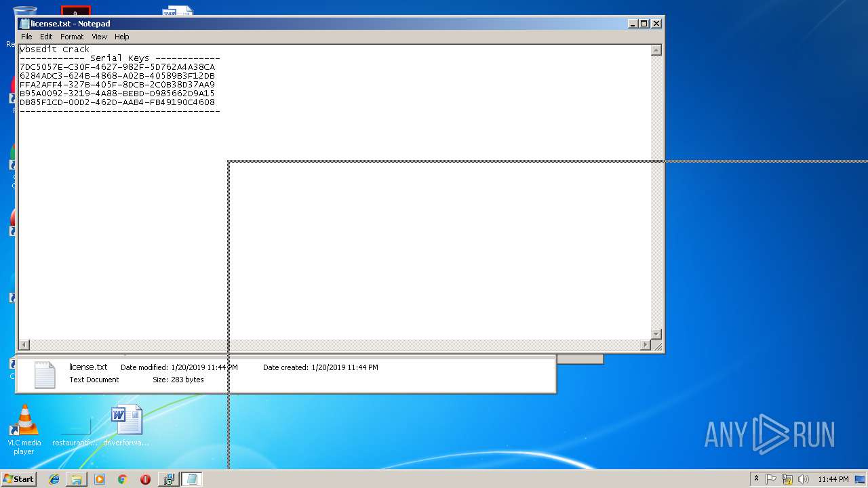Click the horizontal scrollbar right arrow in Notepad
Screen dimensions: 868x488
(x=646, y=345)
